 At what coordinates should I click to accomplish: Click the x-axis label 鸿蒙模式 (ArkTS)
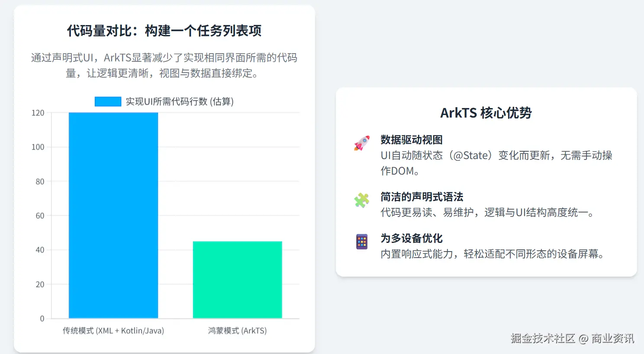(x=237, y=331)
